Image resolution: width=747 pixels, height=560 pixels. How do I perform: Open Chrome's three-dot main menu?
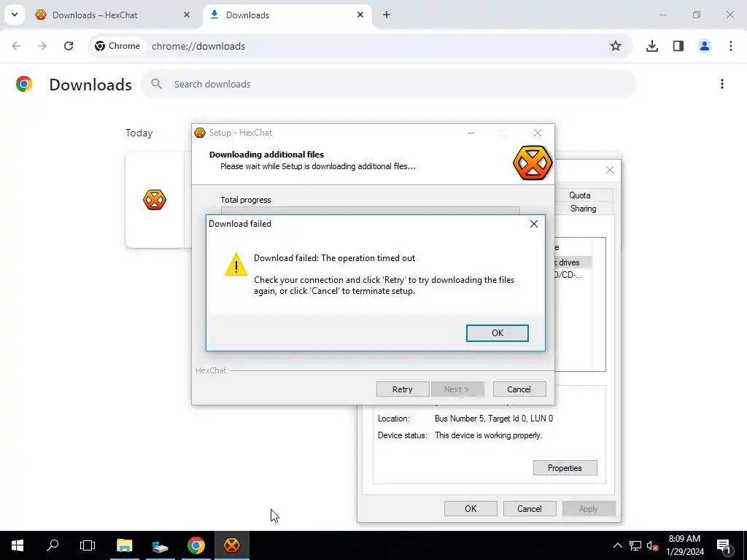click(731, 46)
